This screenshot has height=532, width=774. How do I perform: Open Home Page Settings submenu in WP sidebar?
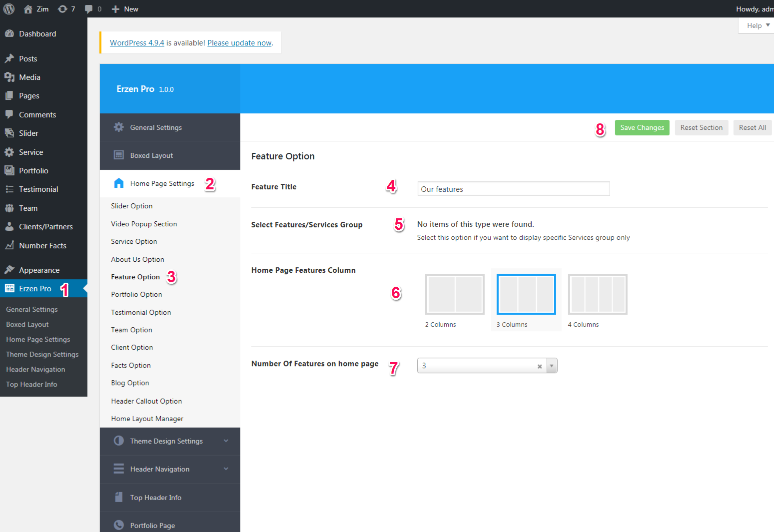coord(38,339)
